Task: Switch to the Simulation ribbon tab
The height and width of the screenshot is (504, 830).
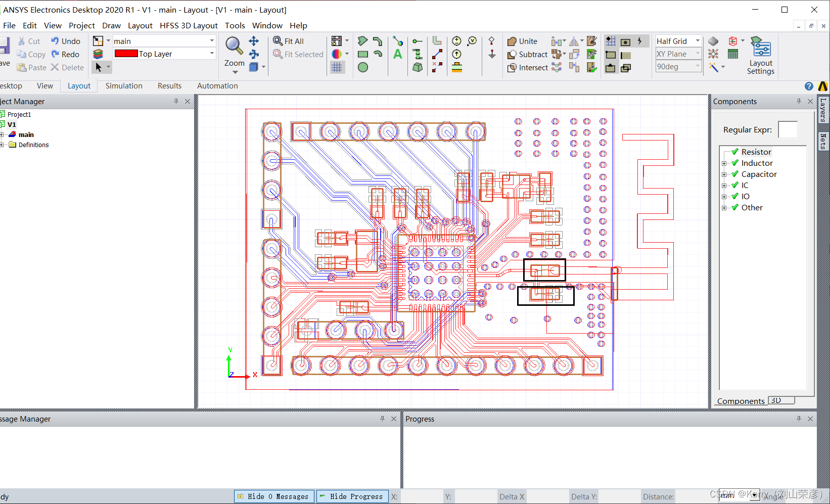Action: (124, 86)
